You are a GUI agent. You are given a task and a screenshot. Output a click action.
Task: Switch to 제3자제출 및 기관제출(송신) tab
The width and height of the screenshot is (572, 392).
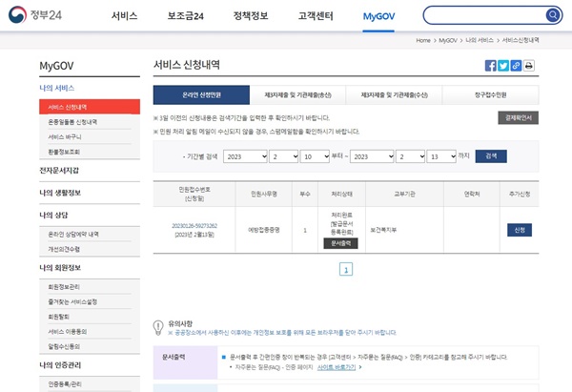(297, 94)
